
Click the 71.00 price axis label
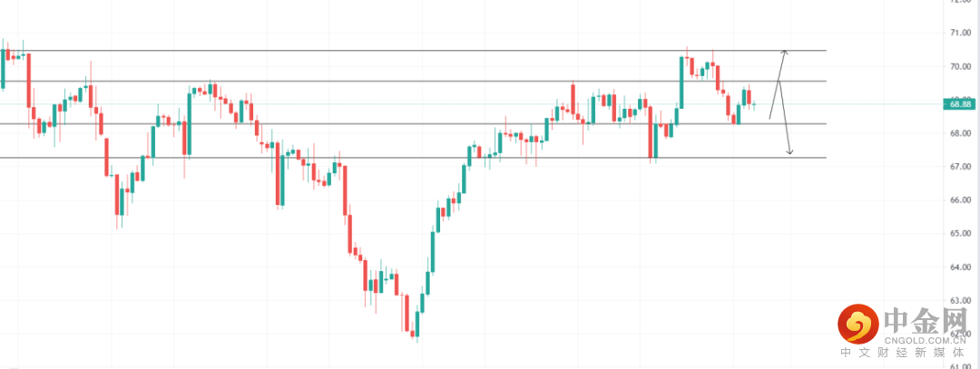(961, 33)
